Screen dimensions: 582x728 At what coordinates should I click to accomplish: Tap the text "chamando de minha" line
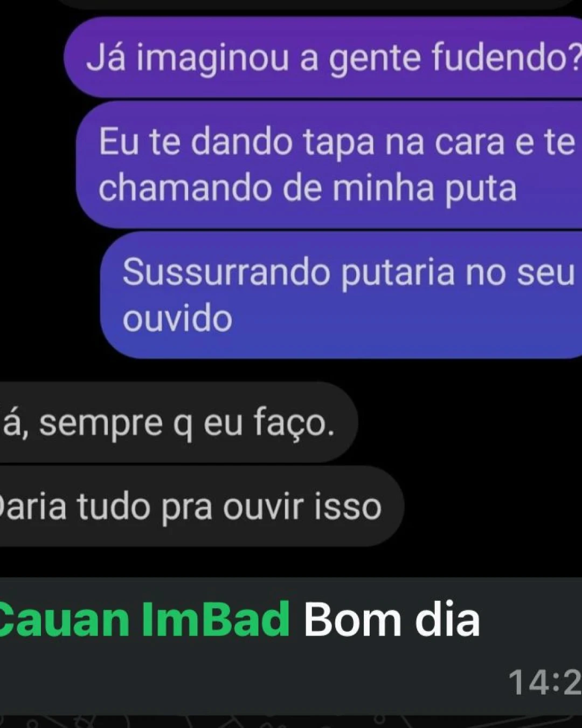click(x=266, y=188)
